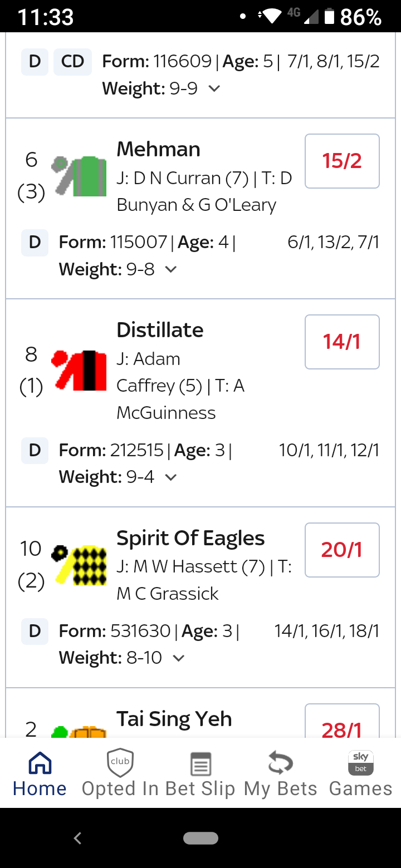The width and height of the screenshot is (401, 868).
Task: Expand chevron beside Weight 9-9
Action: click(214, 89)
